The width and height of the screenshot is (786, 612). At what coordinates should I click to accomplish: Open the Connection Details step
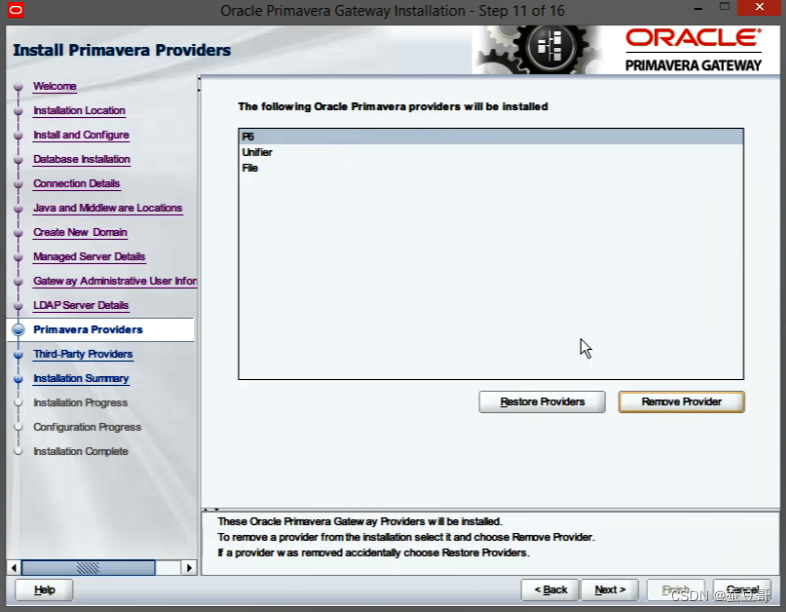click(76, 183)
